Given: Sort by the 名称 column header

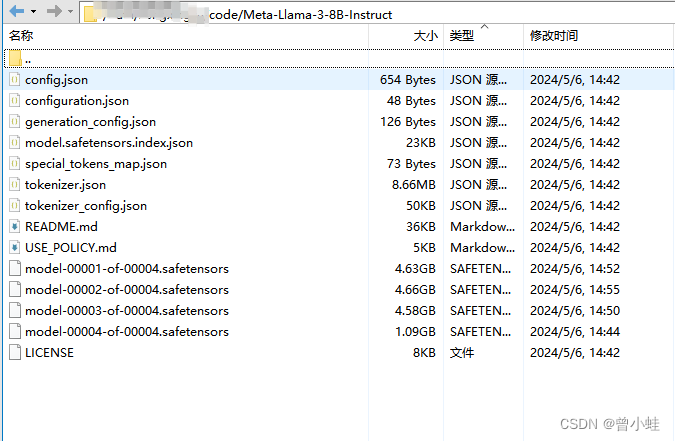Looking at the screenshot, I should tap(21, 36).
